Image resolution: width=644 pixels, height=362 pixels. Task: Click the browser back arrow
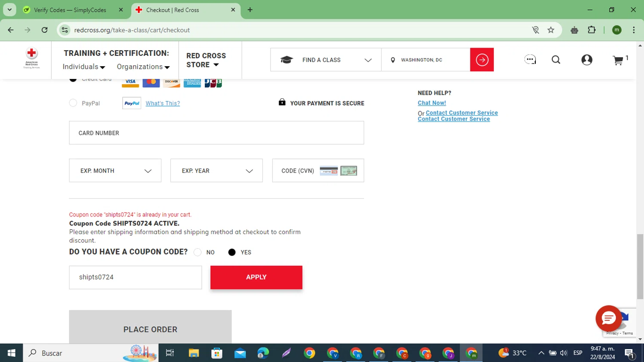[x=11, y=30]
